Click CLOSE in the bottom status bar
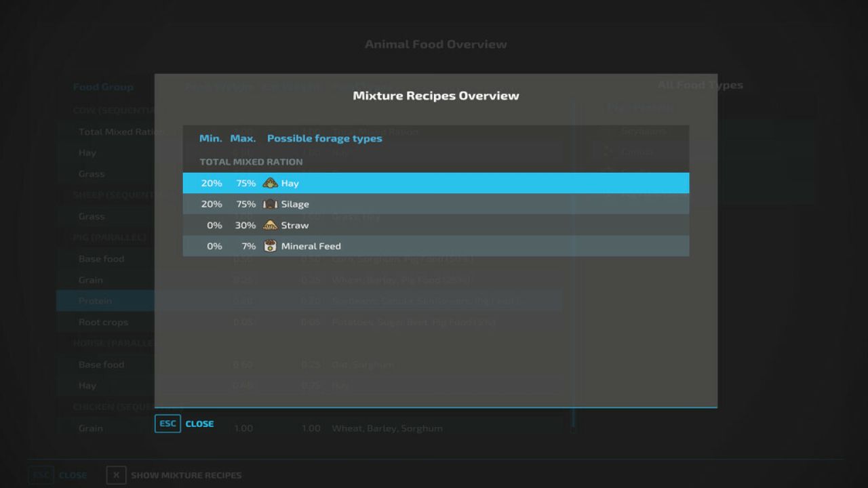 (73, 474)
